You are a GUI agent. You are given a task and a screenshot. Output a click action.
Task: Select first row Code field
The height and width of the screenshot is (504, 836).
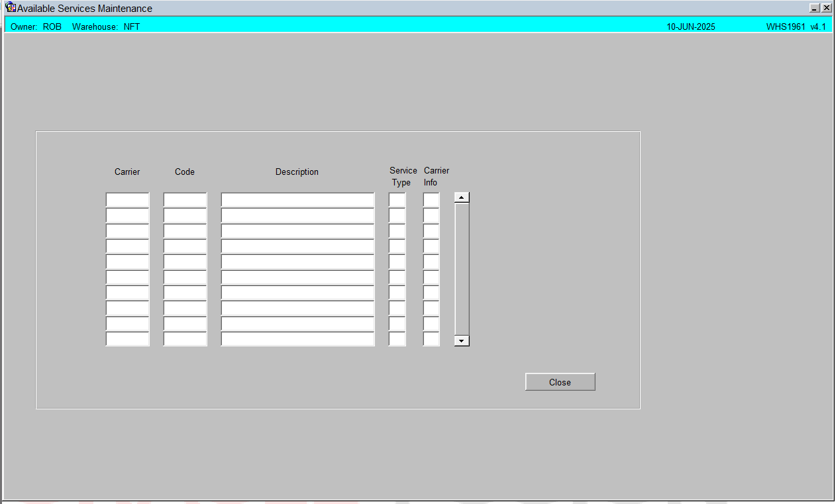tap(185, 199)
